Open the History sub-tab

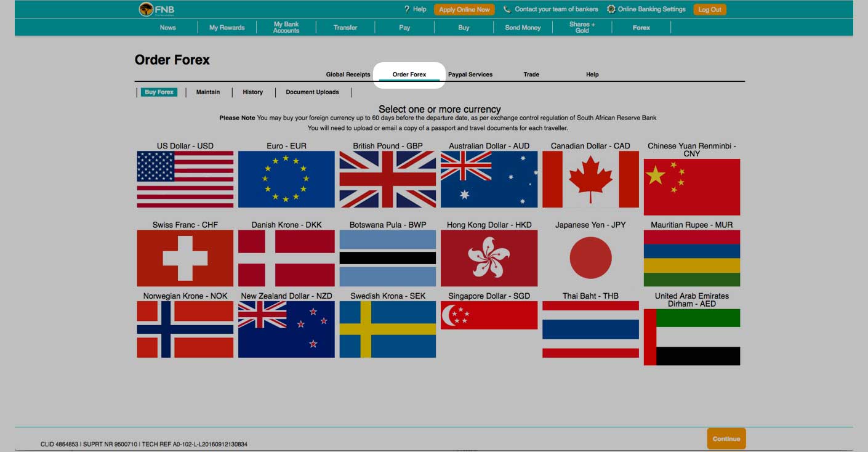[252, 92]
